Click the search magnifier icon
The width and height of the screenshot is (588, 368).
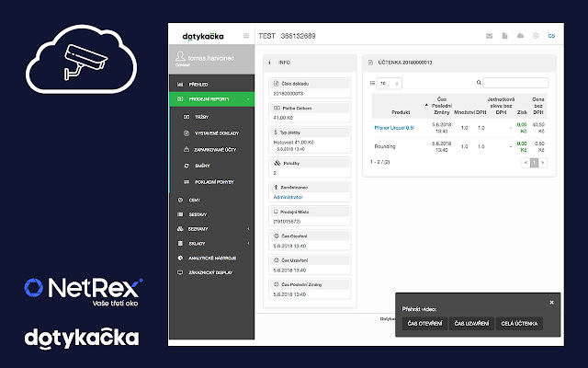(x=479, y=83)
